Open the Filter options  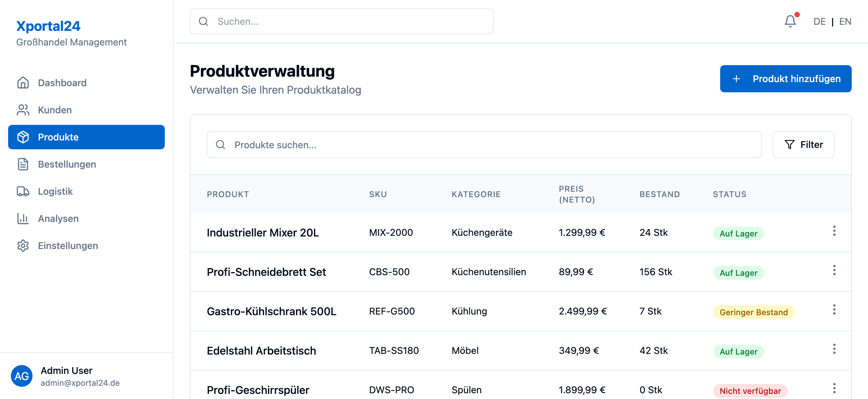point(804,145)
